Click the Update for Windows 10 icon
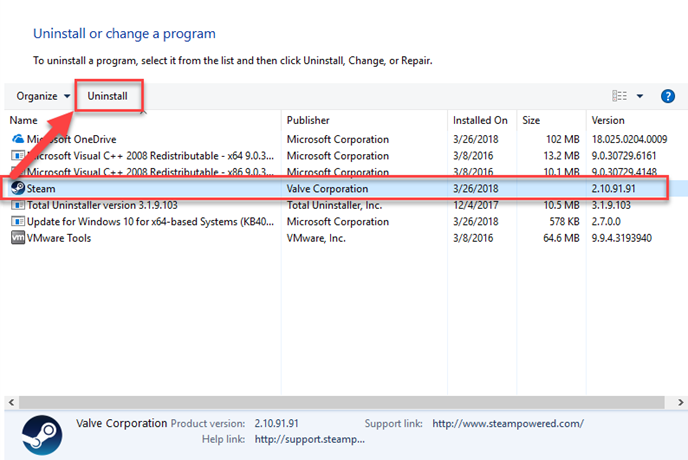Viewport: 688px width, 460px height. (x=17, y=221)
